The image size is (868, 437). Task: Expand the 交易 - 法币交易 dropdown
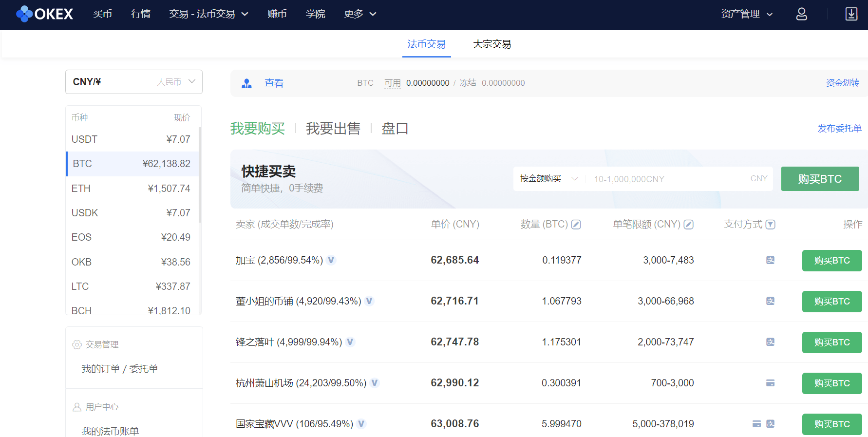209,14
